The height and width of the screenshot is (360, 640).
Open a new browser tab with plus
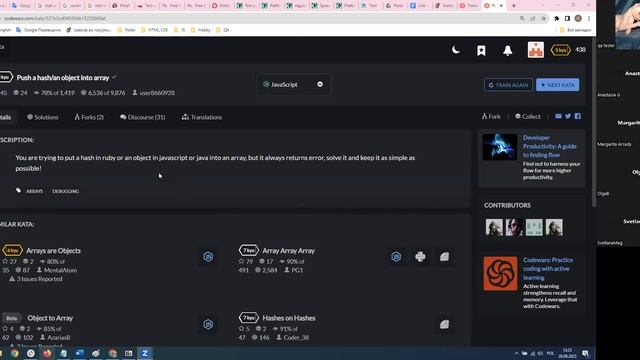click(x=513, y=6)
